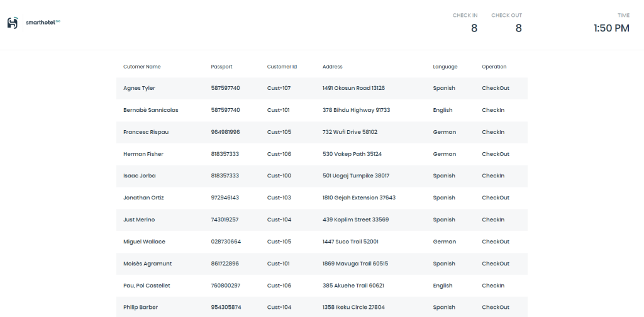Click Spanish language in Just Merino row
The image size is (644, 317).
point(444,220)
